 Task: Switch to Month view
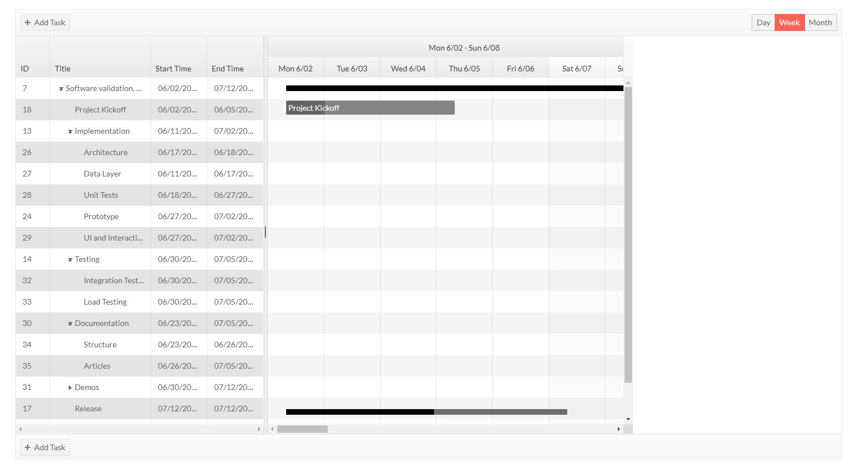point(820,22)
